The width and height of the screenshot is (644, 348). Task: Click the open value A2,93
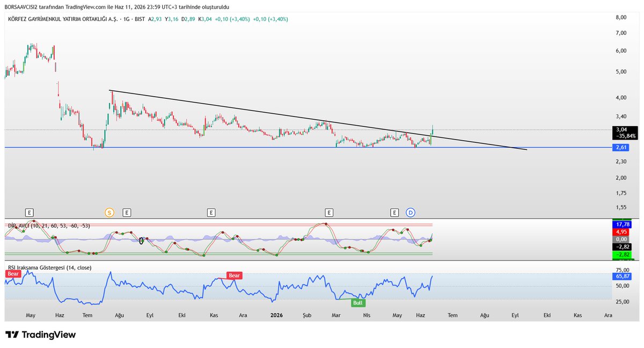[x=154, y=19]
